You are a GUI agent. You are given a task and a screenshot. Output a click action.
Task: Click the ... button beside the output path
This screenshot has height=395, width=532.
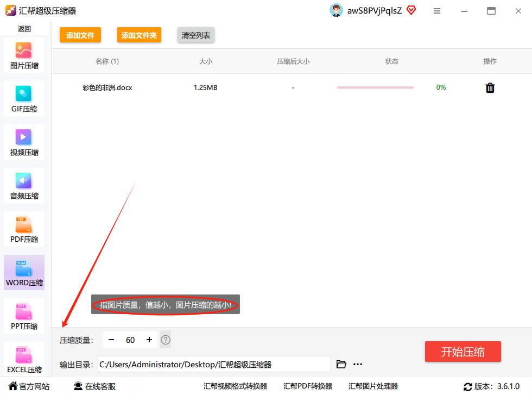(357, 364)
